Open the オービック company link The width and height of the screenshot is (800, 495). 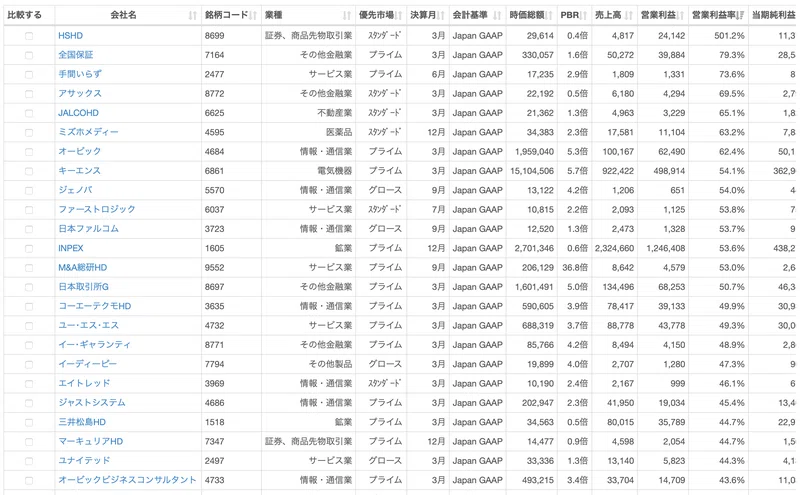pos(80,152)
